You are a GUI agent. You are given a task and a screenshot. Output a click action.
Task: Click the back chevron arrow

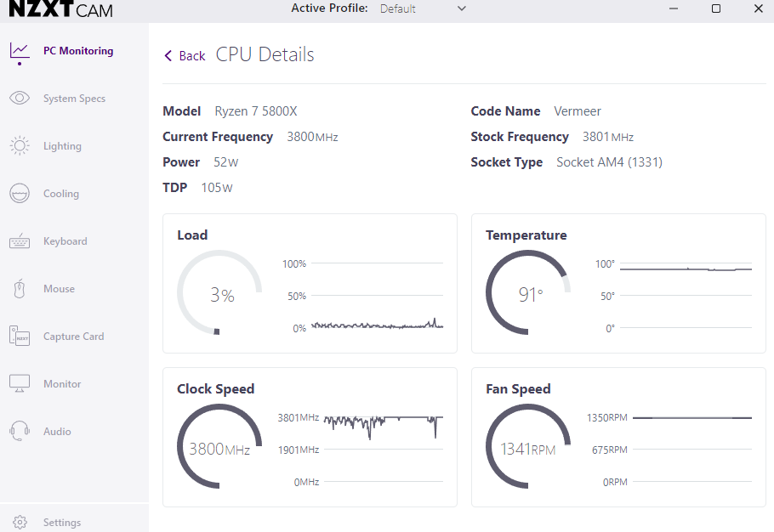tap(168, 56)
